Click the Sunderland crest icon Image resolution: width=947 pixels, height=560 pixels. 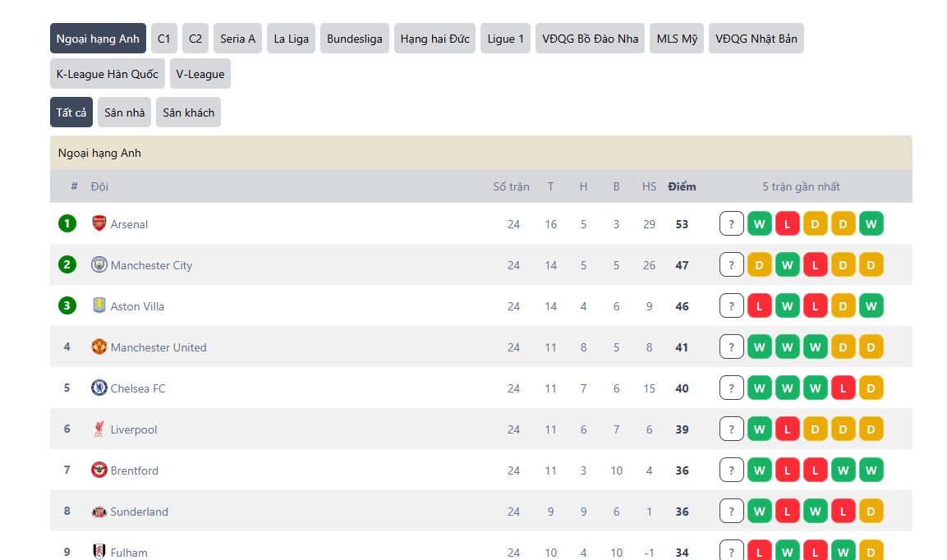click(99, 511)
